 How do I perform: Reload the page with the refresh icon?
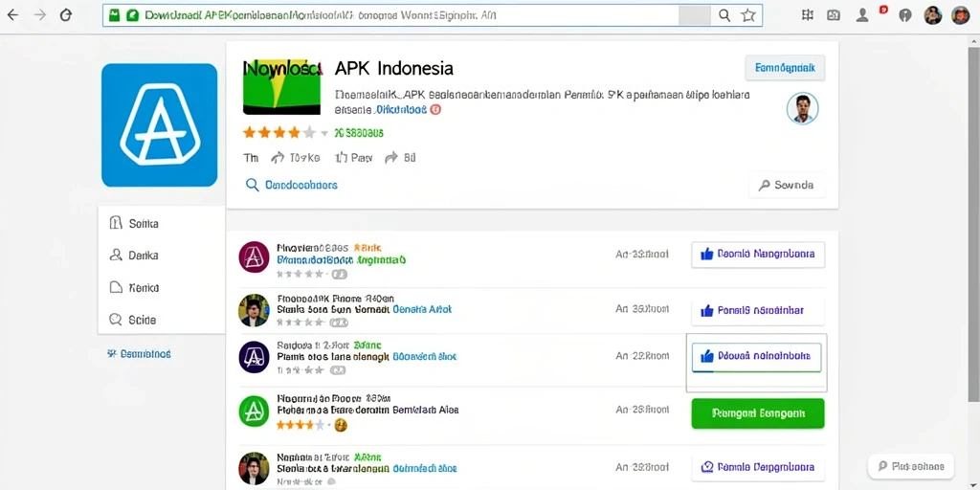tap(66, 15)
